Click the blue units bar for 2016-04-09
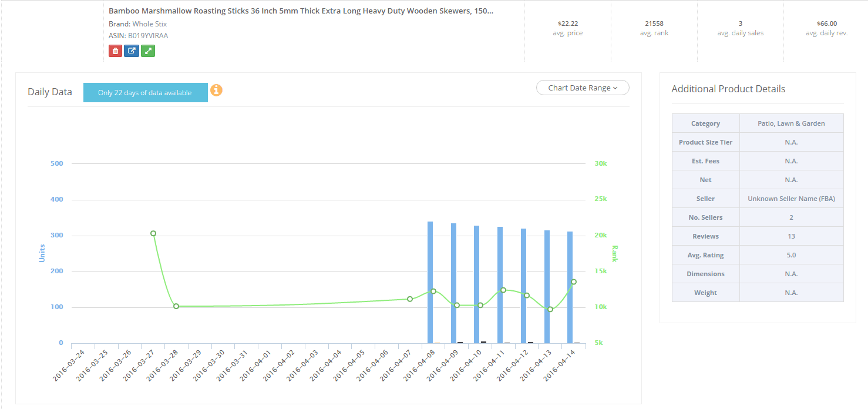The height and width of the screenshot is (409, 868). click(x=453, y=283)
